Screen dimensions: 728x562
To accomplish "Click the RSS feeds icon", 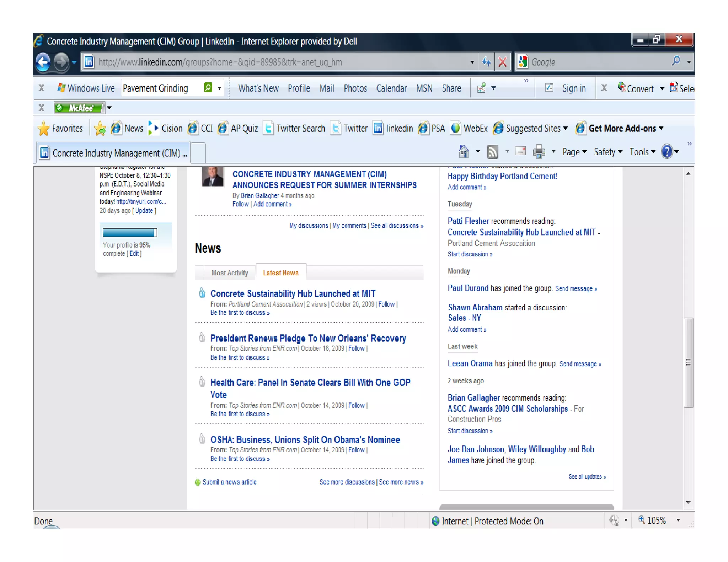I will 492,152.
